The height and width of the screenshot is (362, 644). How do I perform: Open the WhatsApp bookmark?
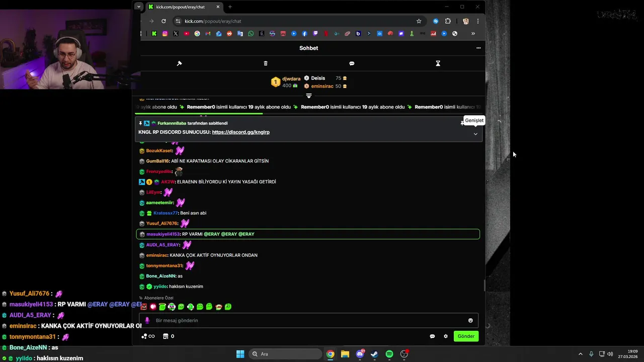coord(251,34)
